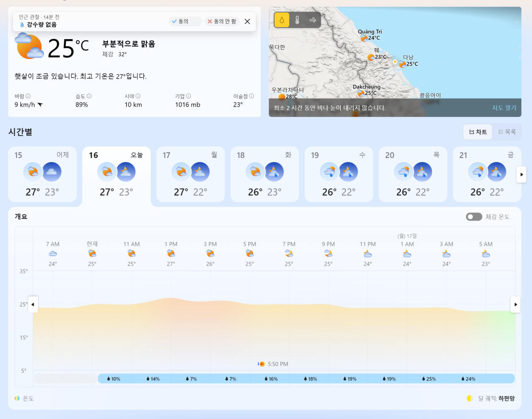Image resolution: width=532 pixels, height=419 pixels.
Task: Click the 강수량 없음 label
Action: point(42,25)
